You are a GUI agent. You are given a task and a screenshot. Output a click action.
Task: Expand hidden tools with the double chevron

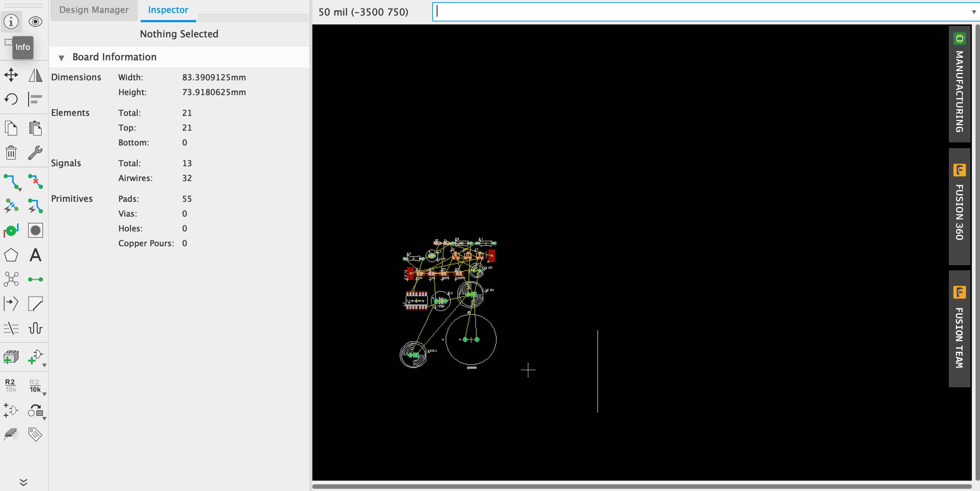[24, 482]
